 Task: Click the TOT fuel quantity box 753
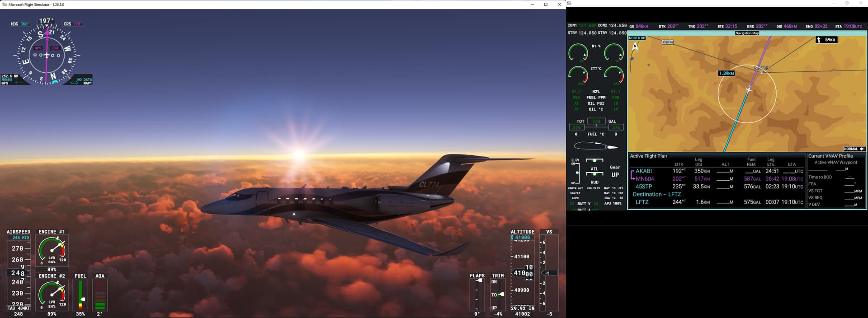597,122
